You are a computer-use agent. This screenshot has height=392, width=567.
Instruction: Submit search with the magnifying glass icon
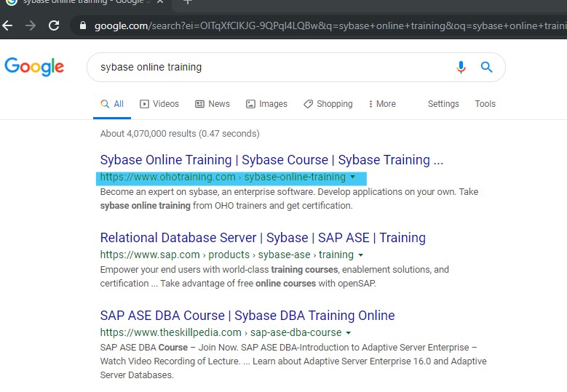click(486, 67)
